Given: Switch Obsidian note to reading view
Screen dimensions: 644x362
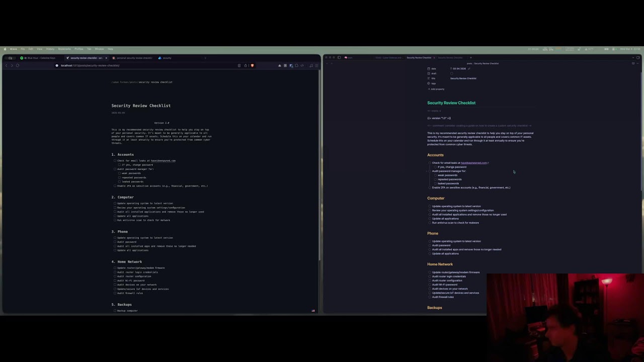Looking at the screenshot, I should pos(633,63).
